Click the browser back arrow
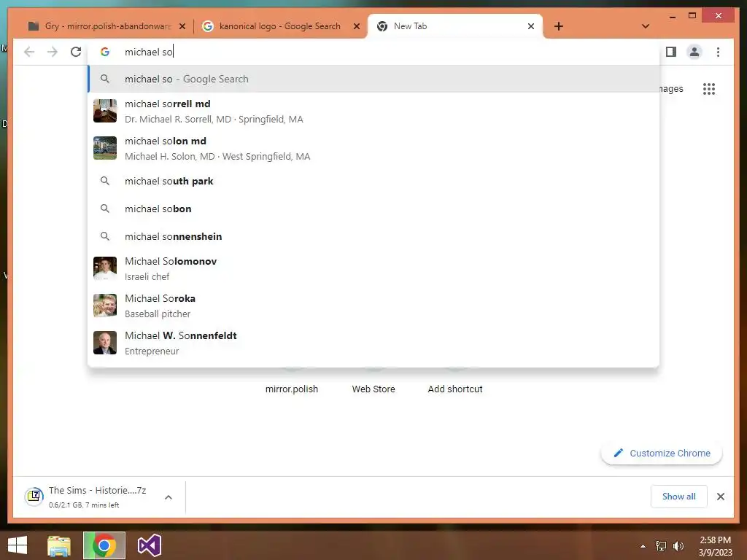Image resolution: width=747 pixels, height=560 pixels. click(x=29, y=52)
